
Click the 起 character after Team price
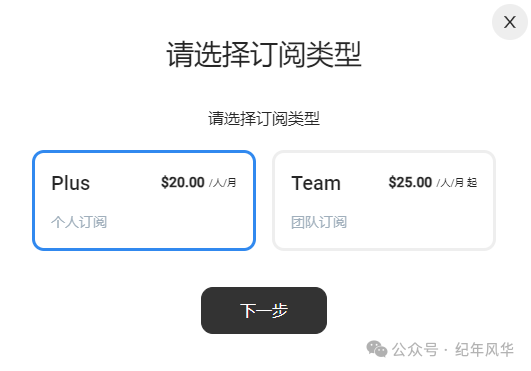pos(472,183)
